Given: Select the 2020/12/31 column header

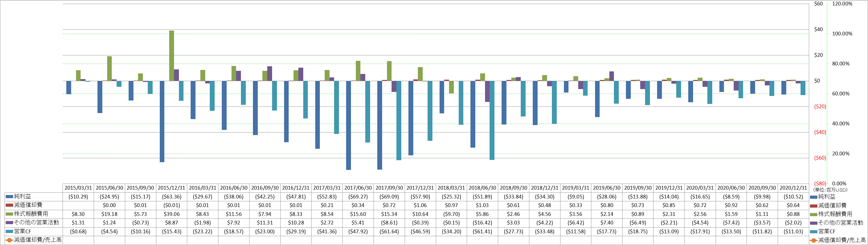Looking at the screenshot, I should [793, 188].
